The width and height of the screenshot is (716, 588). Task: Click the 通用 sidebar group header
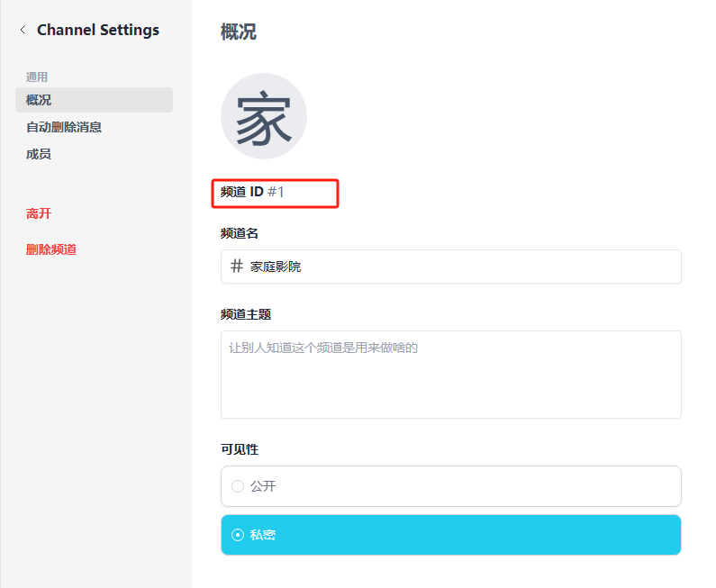coord(37,77)
